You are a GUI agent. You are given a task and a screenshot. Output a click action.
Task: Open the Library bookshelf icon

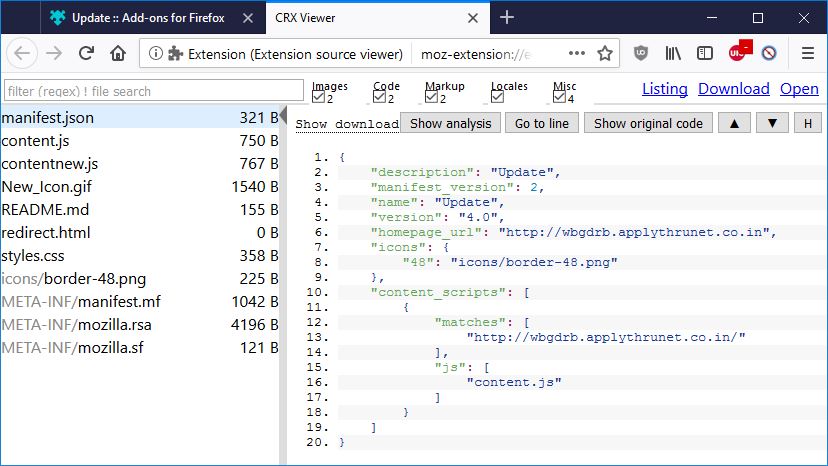675,54
